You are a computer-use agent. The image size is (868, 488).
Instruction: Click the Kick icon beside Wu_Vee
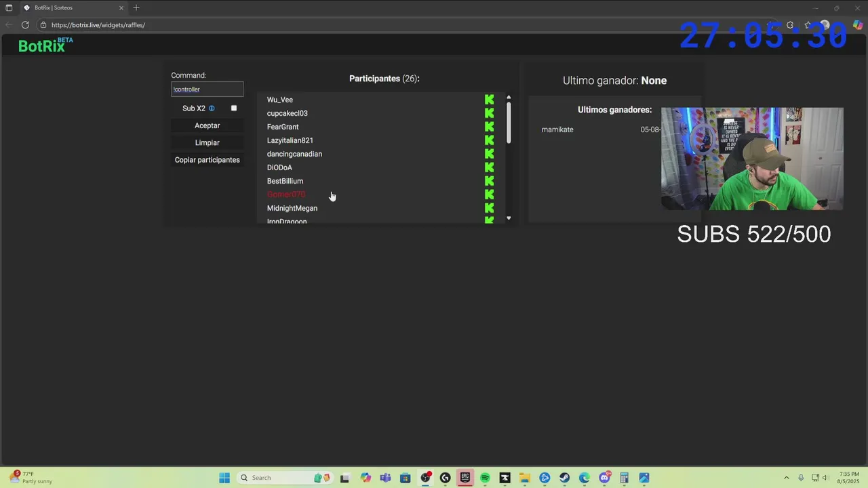click(490, 100)
